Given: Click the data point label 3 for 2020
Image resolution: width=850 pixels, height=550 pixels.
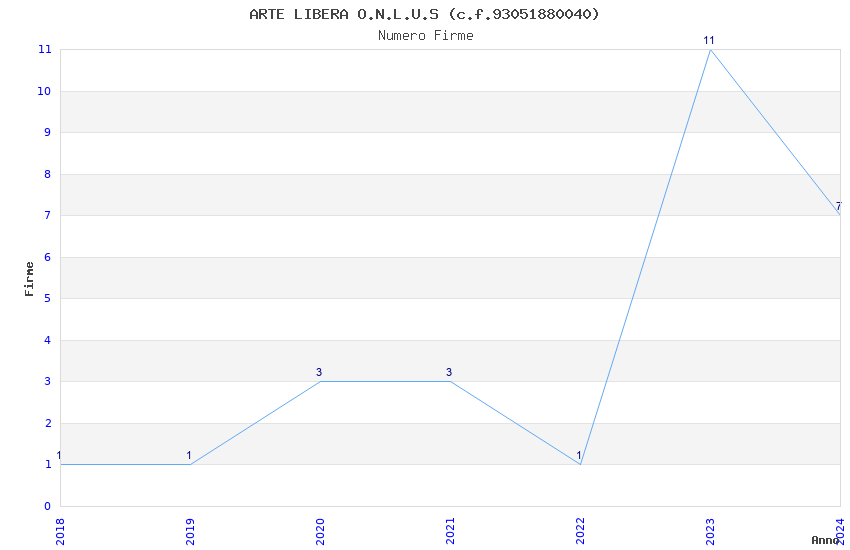Looking at the screenshot, I should click(319, 372).
